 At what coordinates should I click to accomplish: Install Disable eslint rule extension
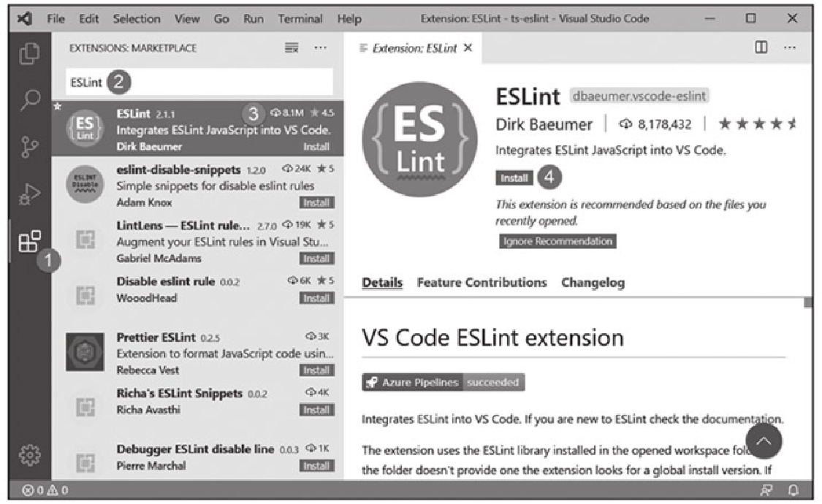tap(316, 299)
